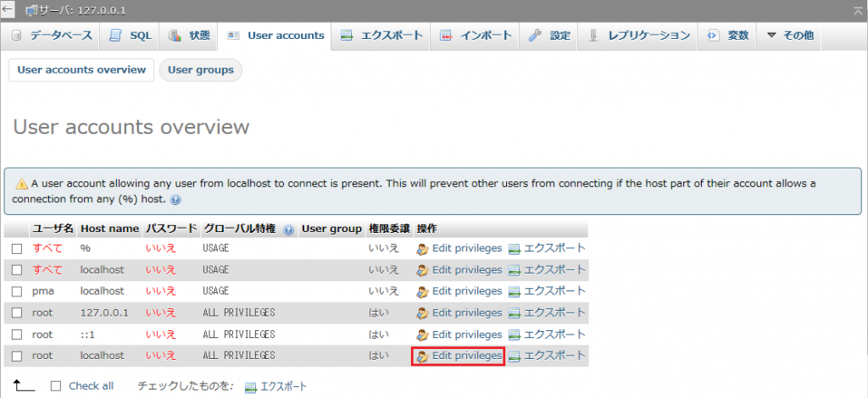Check the box for the pma user
Viewport: 868px width, 398px height.
pyautogui.click(x=17, y=291)
